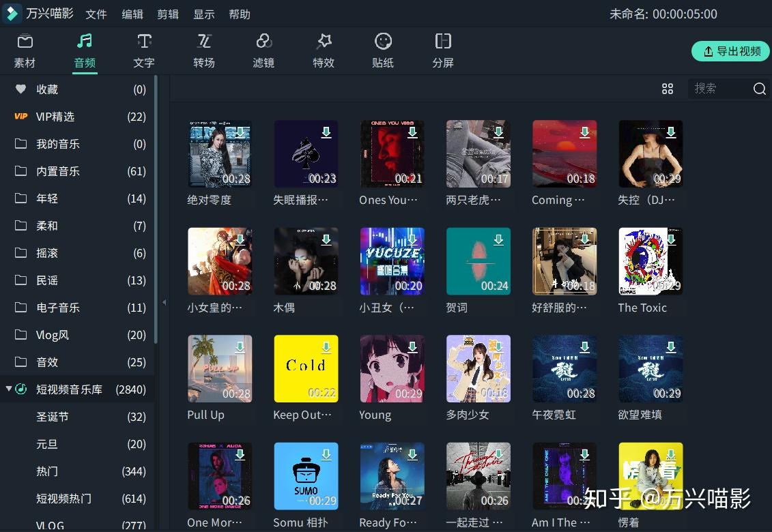
Task: Select the 收藏 favorites category
Action: click(78, 89)
